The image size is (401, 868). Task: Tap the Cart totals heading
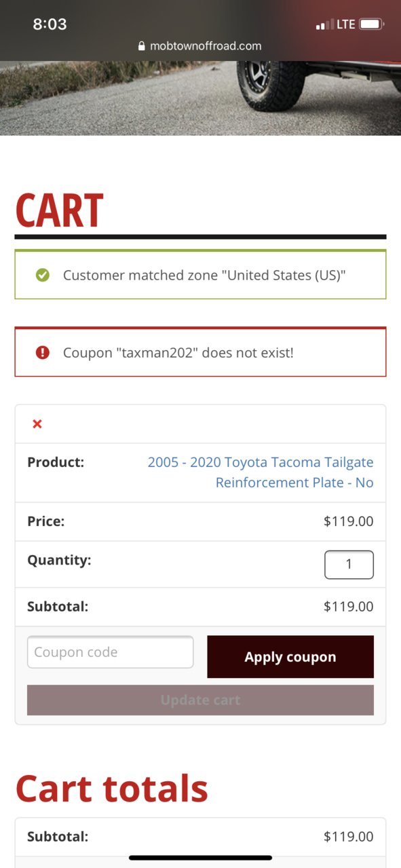(112, 788)
